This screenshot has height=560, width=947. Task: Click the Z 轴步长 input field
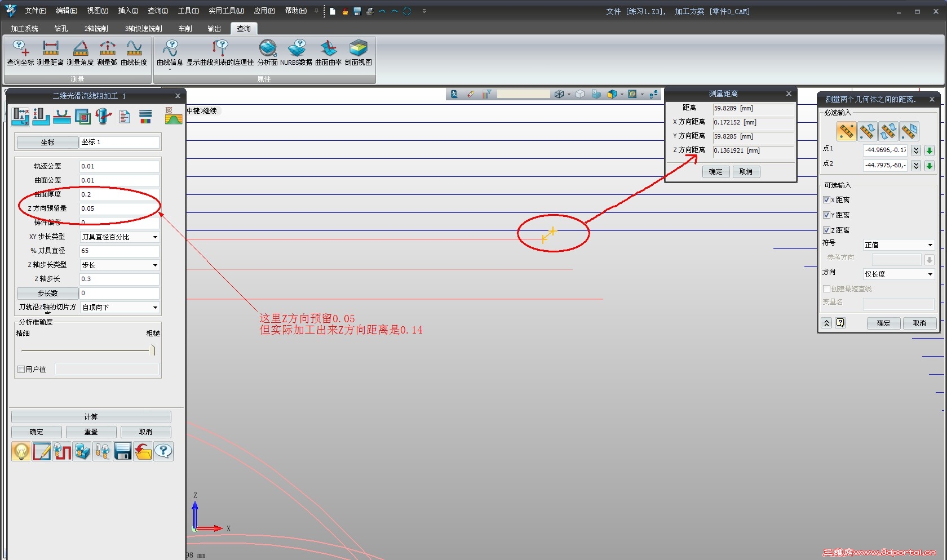(x=119, y=279)
